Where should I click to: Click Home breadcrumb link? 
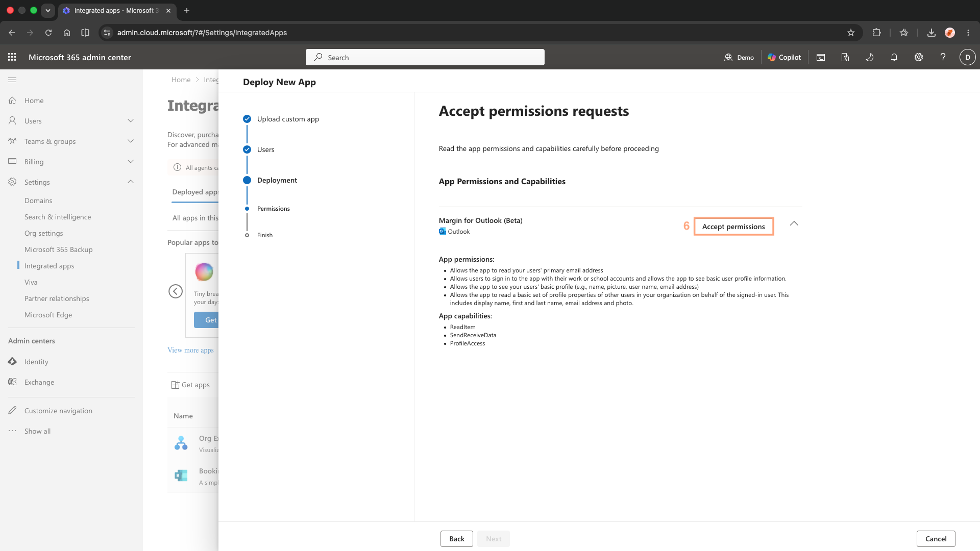181,80
